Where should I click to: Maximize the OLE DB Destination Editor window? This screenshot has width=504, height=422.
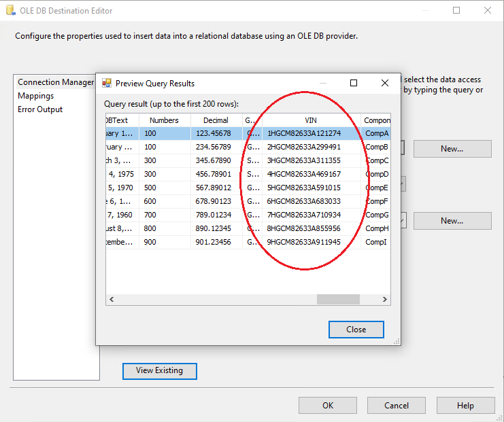point(456,11)
